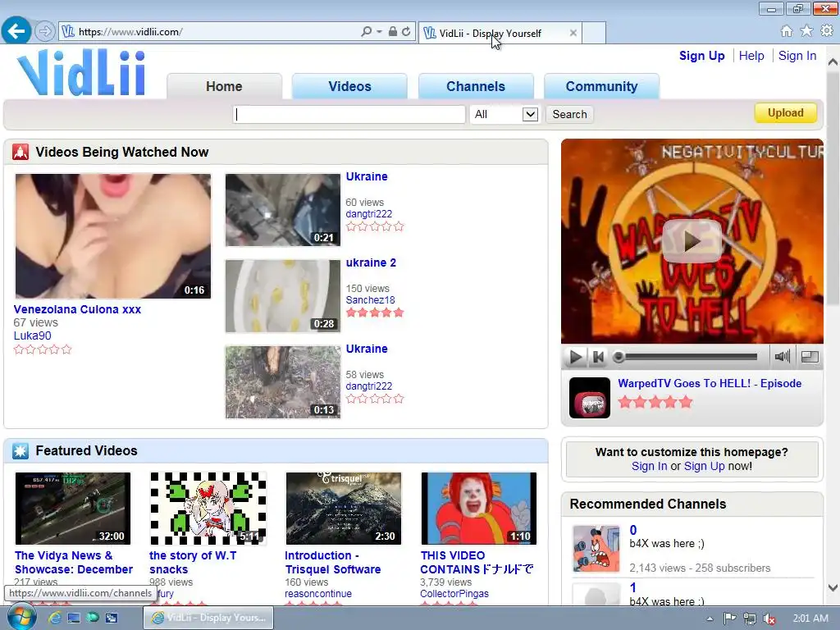Open Sanchez18 channel link

(x=370, y=300)
